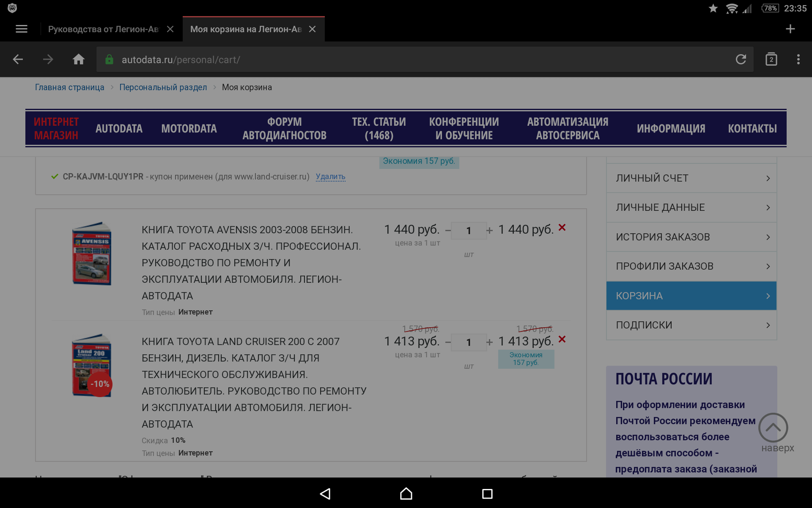Tap the Android recent apps button
Viewport: 812px width, 508px height.
coord(487,494)
